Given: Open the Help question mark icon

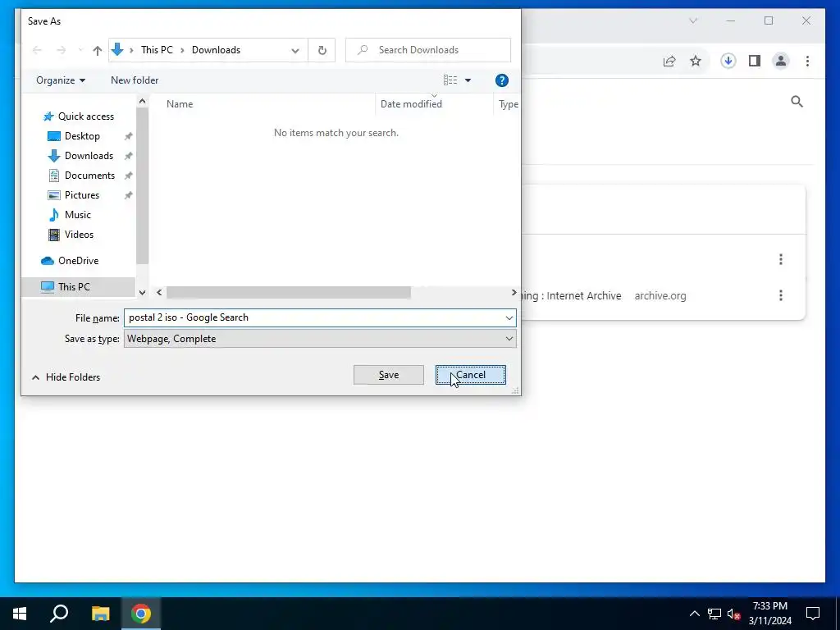Looking at the screenshot, I should coord(501,80).
